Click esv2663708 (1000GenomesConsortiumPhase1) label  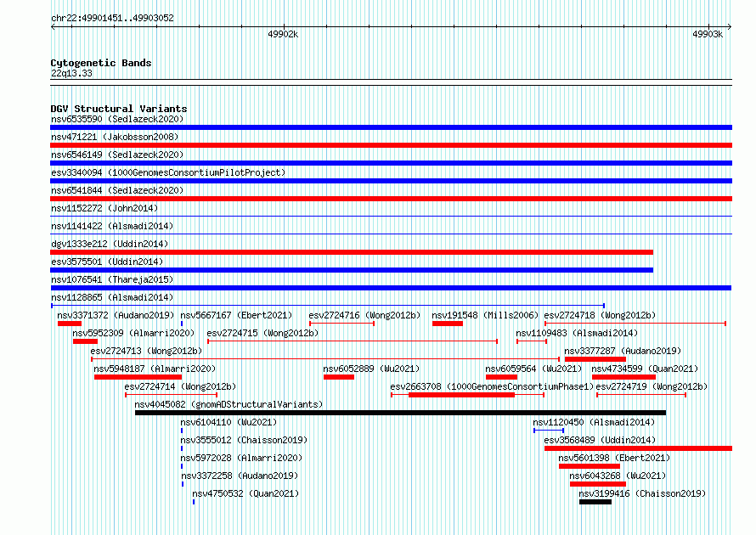tap(492, 386)
